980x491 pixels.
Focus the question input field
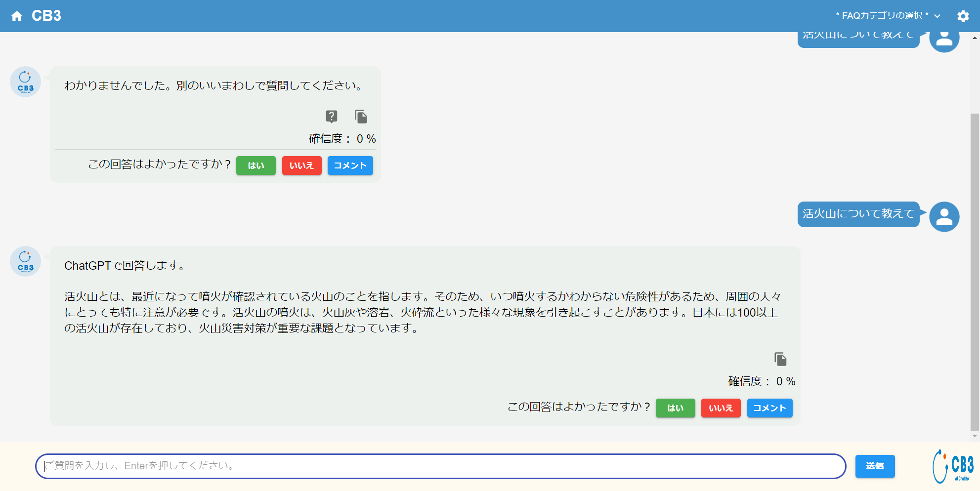click(440, 466)
